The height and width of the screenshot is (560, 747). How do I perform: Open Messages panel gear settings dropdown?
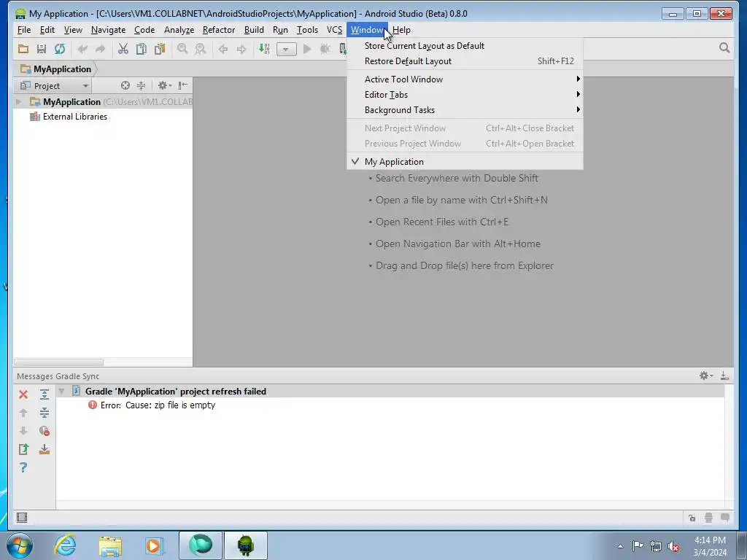705,376
